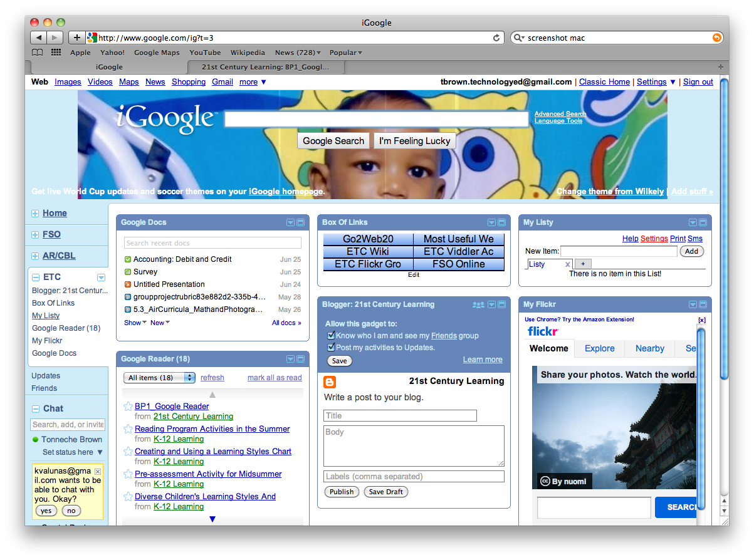Open the Show dropdown in Google Docs

(135, 323)
